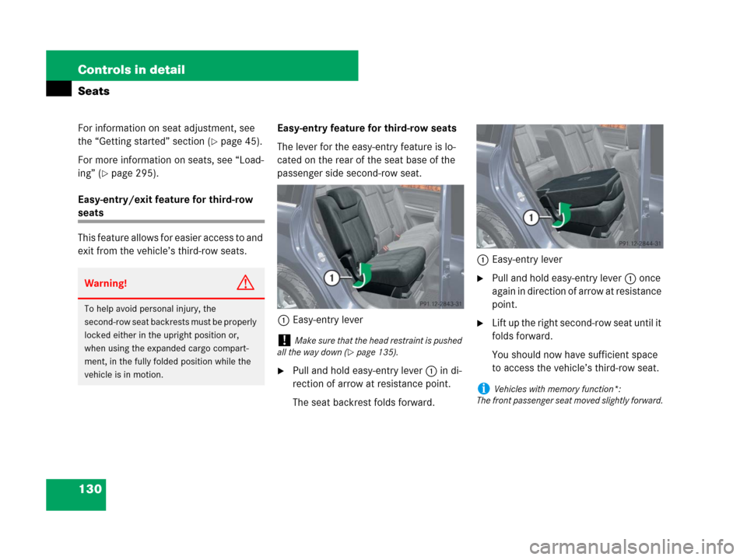Click the page 45 reference arrow

coord(215,142)
